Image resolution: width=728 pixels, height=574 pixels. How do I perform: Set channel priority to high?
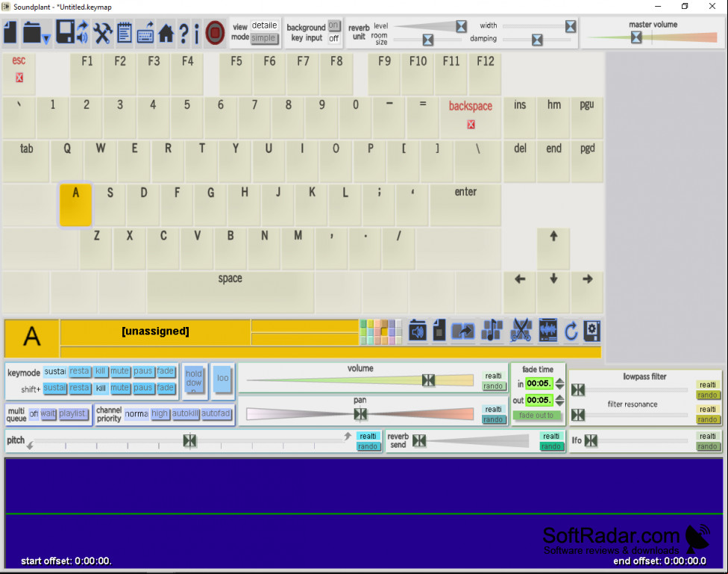click(160, 414)
